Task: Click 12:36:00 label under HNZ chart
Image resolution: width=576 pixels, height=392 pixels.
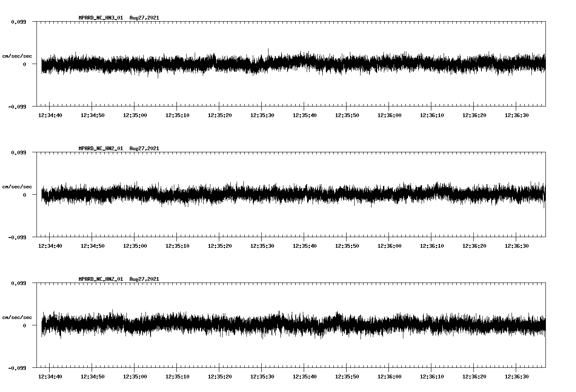Action: tap(389, 377)
